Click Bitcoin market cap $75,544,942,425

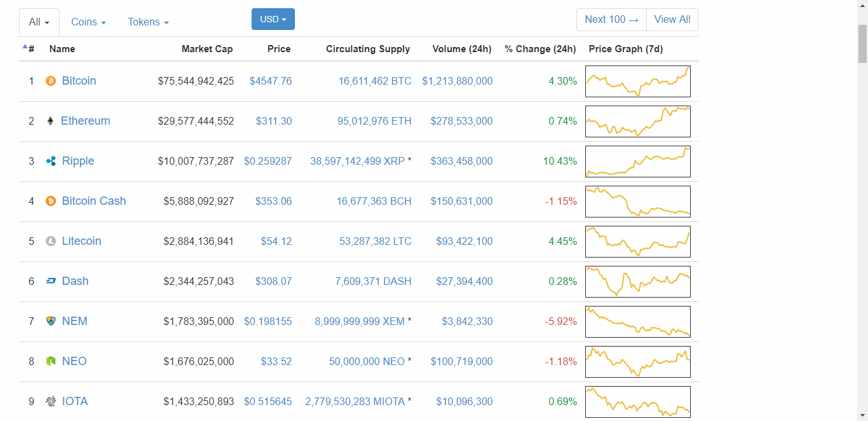(x=196, y=81)
